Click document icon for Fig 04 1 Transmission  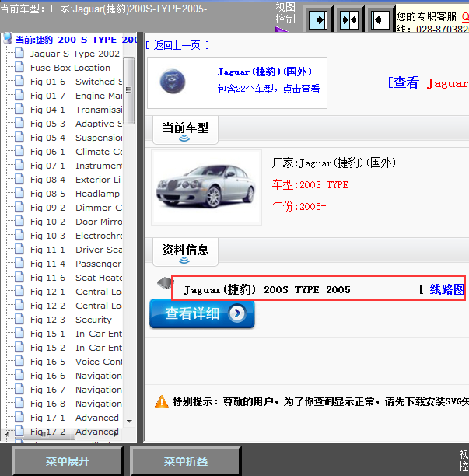[19, 109]
